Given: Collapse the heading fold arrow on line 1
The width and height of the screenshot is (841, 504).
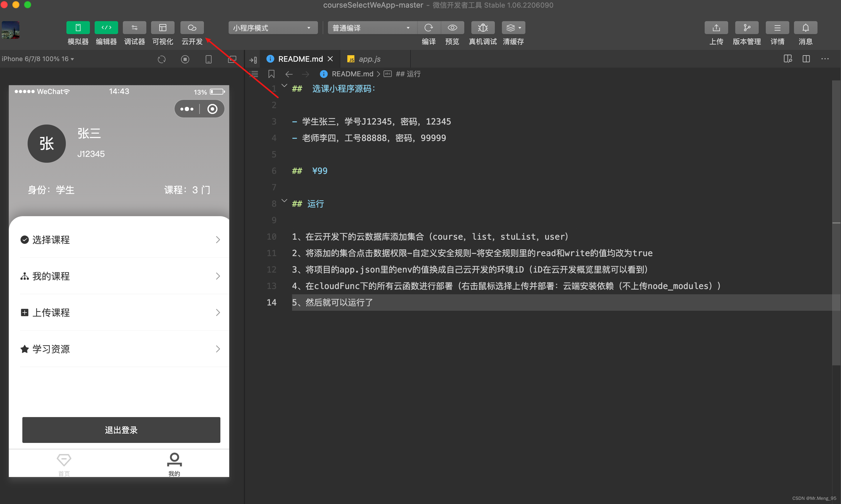Looking at the screenshot, I should [x=284, y=85].
